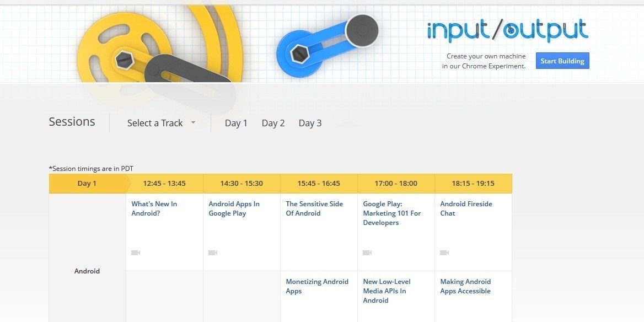The width and height of the screenshot is (644, 322).
Task: Open Monetizing Android Apps session link
Action: 317,286
